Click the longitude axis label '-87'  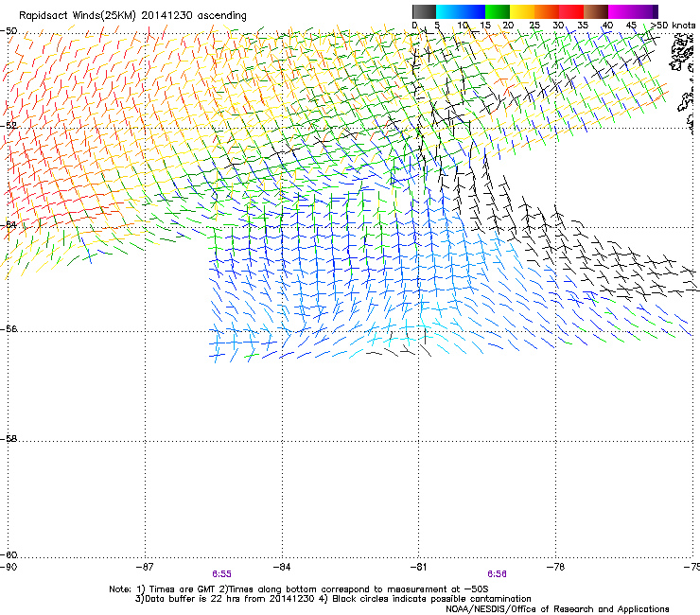145,567
